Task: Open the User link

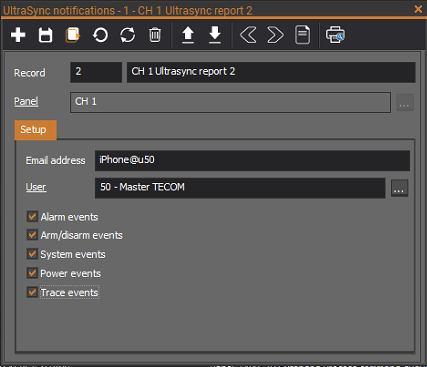Action: (36, 187)
